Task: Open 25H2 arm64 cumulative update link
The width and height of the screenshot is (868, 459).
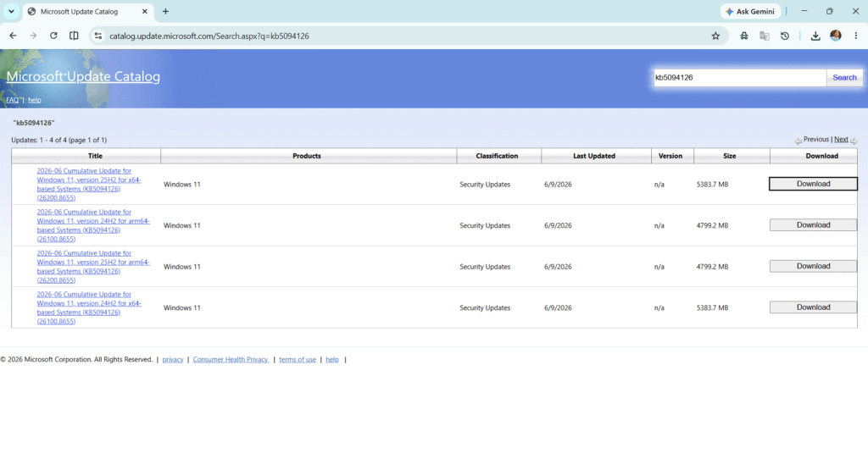Action: point(93,267)
